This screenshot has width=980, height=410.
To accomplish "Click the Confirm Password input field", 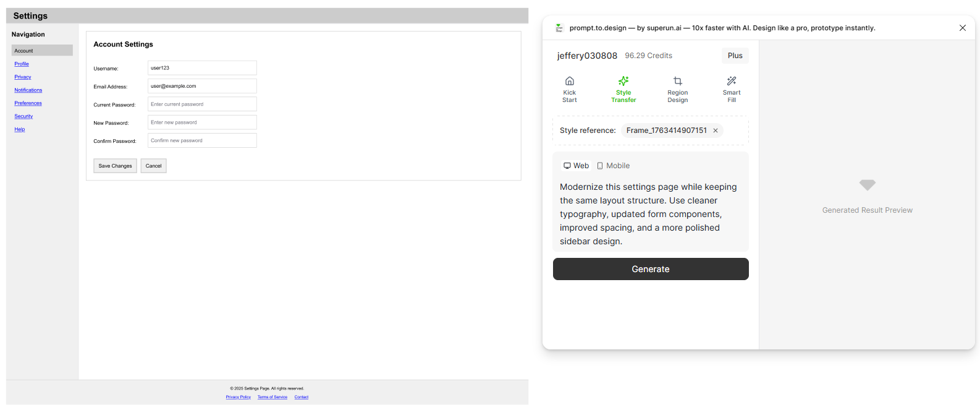I will [202, 140].
